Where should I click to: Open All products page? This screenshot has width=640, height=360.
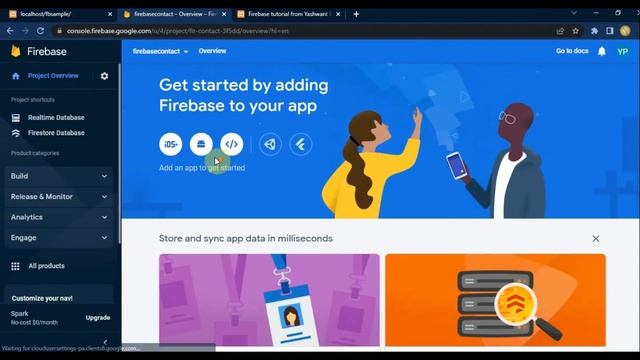47,266
